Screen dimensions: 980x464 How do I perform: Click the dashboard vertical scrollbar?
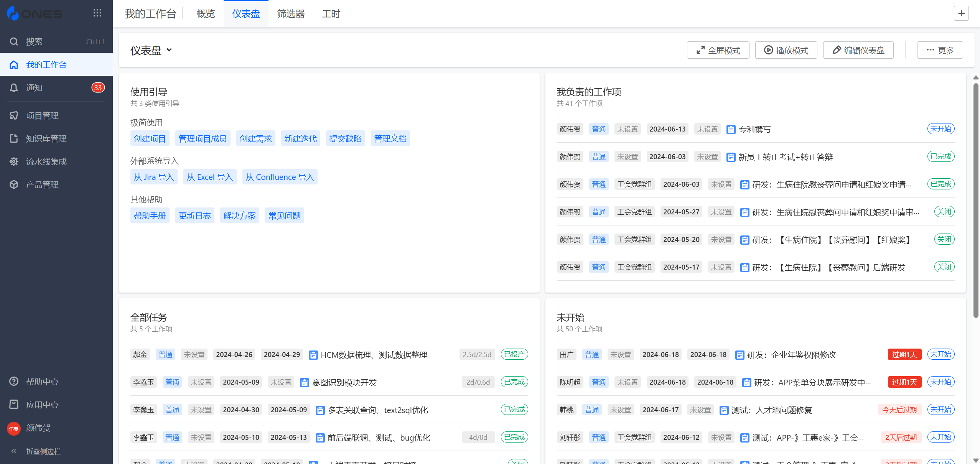(976, 199)
